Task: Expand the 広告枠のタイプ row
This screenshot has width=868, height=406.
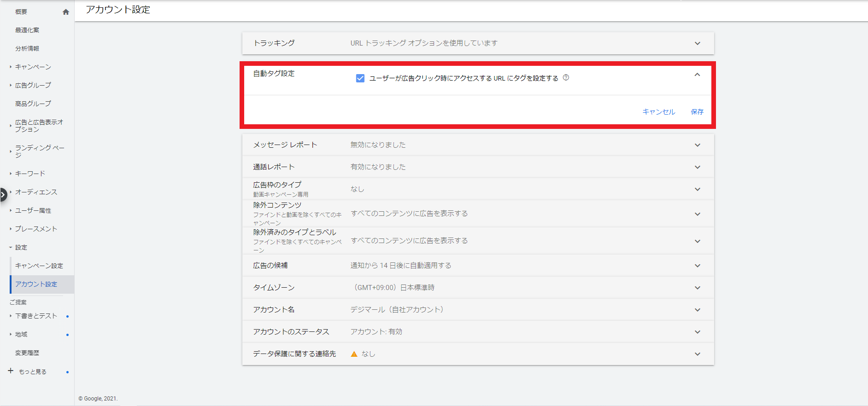Action: pyautogui.click(x=478, y=189)
